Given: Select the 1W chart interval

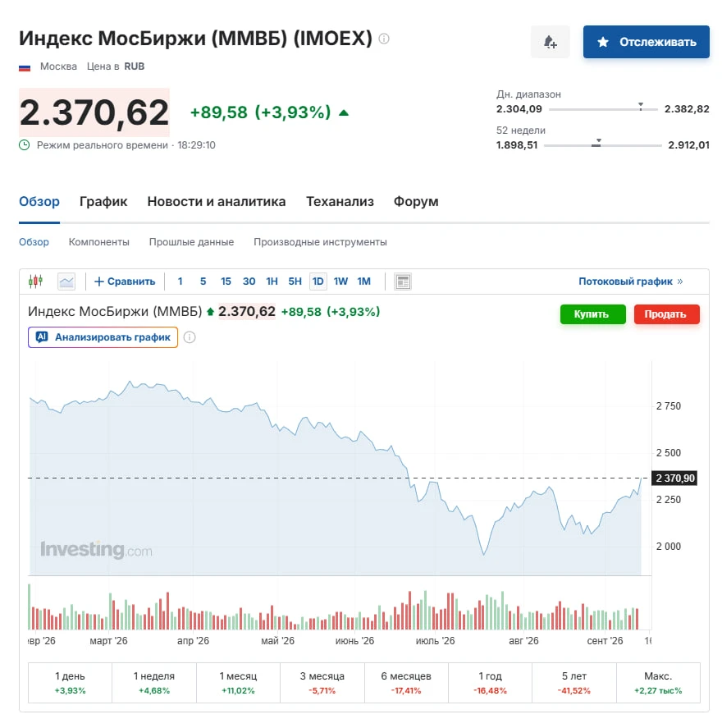Looking at the screenshot, I should 340,282.
